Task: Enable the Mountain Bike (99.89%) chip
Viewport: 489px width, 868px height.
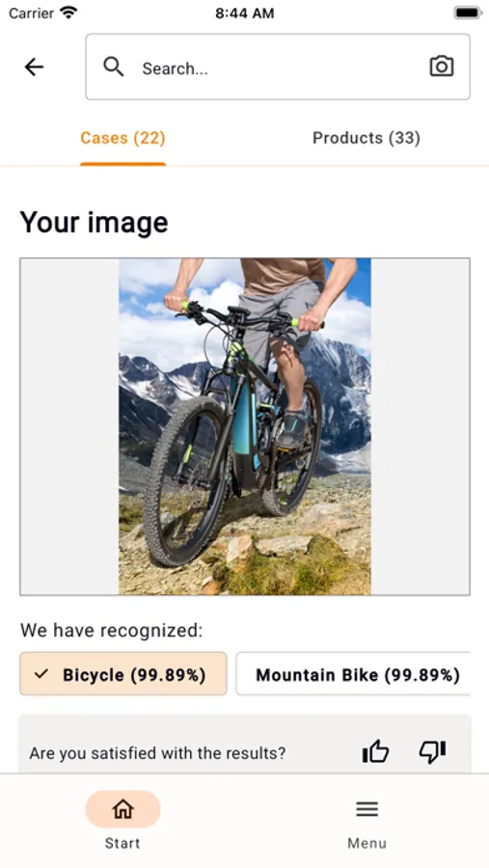Action: pyautogui.click(x=353, y=674)
